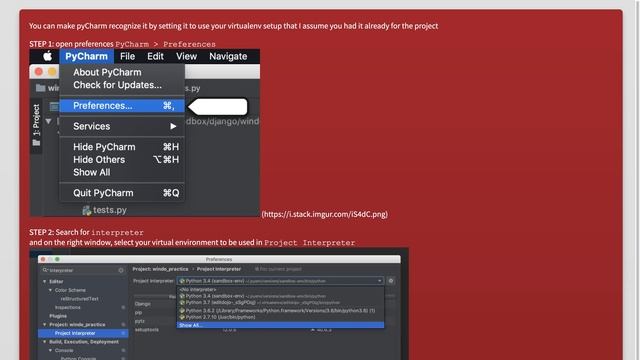Screen dimensions: 640x360
Task: Open the Edit menu
Action: tap(155, 56)
